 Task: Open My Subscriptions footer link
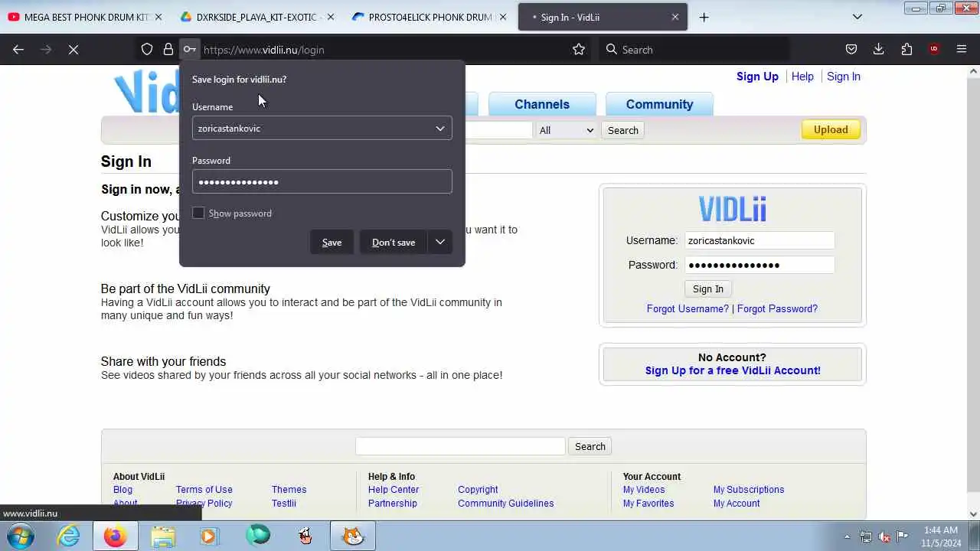tap(749, 490)
